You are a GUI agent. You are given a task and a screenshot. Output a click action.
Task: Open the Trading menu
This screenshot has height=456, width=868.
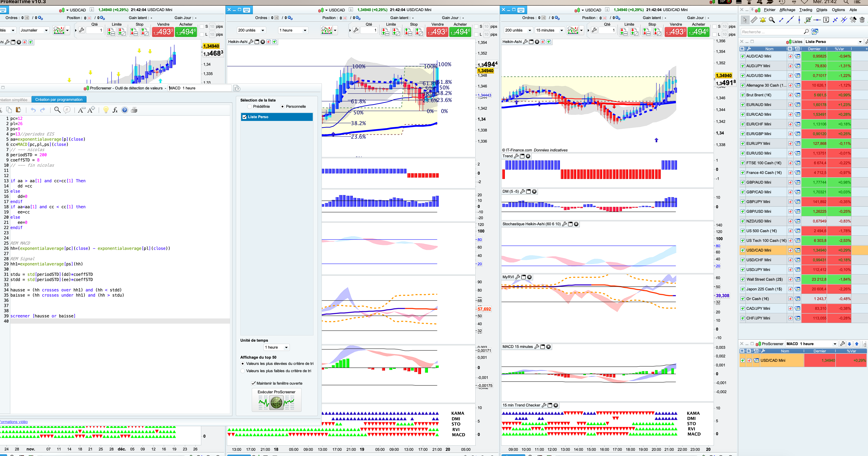[805, 10]
